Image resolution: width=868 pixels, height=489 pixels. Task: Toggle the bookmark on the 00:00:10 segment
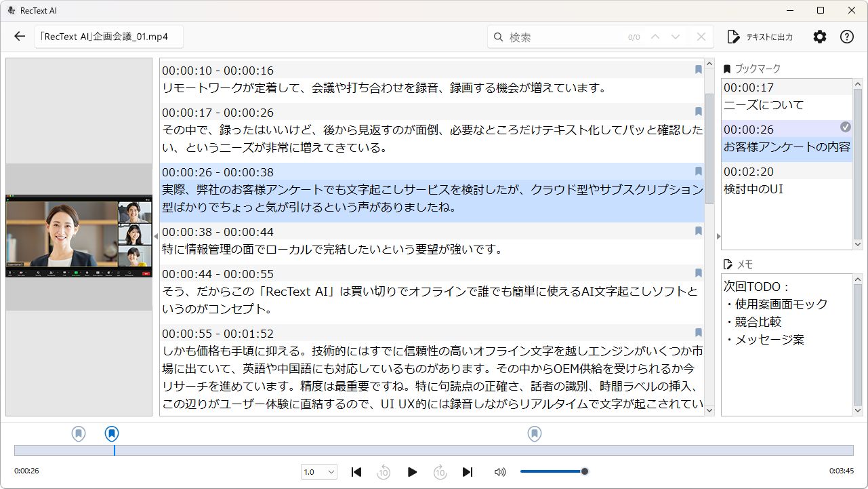pos(699,70)
